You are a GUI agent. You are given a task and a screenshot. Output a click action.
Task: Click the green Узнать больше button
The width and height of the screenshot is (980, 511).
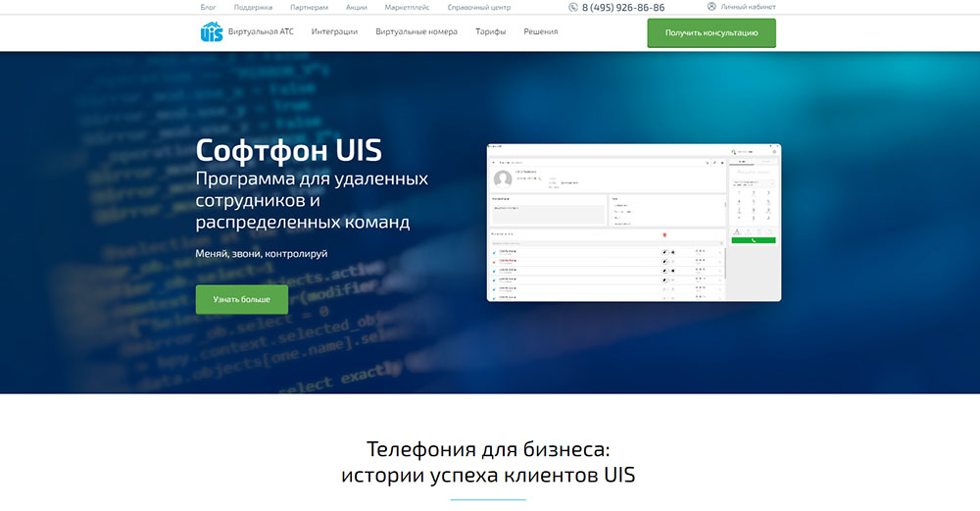click(x=242, y=299)
